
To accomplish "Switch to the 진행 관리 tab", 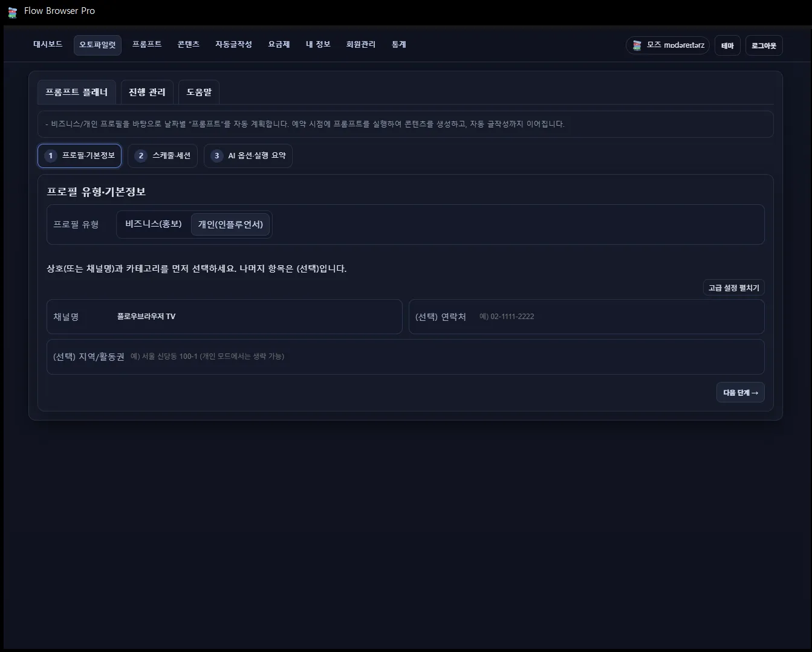I will point(147,92).
